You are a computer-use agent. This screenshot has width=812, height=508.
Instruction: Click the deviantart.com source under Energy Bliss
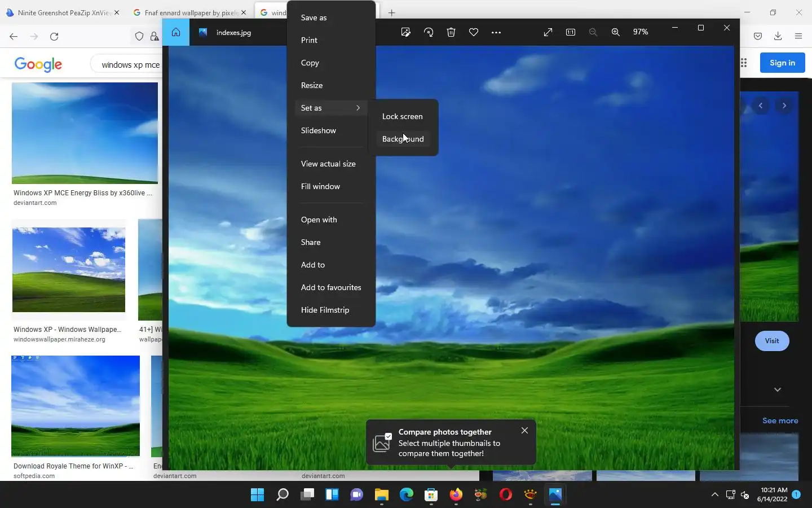click(x=35, y=203)
